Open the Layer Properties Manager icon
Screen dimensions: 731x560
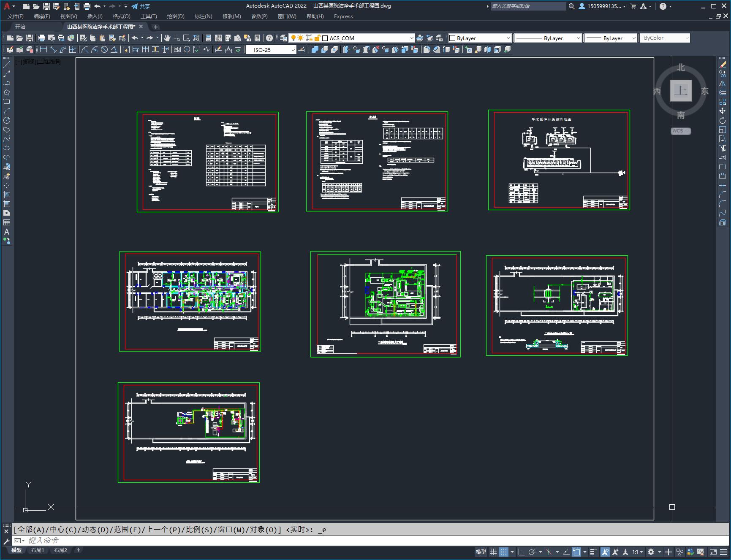point(283,38)
